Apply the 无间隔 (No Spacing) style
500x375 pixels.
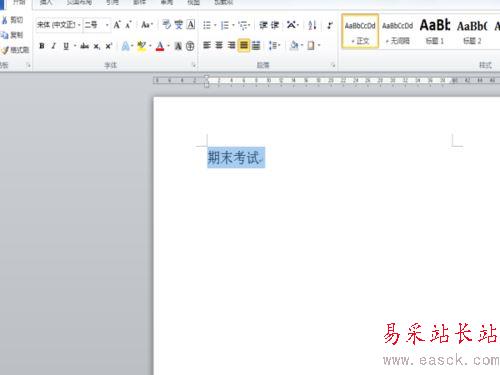397,32
